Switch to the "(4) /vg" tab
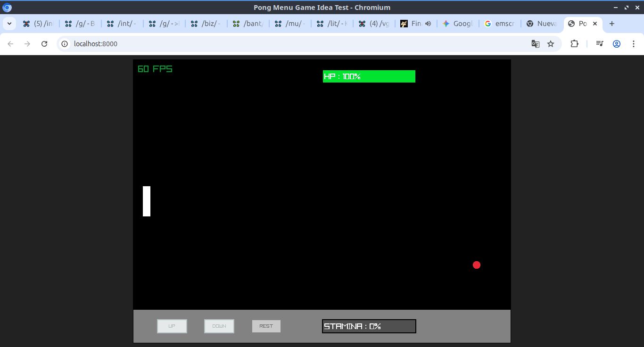Image resolution: width=644 pixels, height=347 pixels. [x=374, y=24]
